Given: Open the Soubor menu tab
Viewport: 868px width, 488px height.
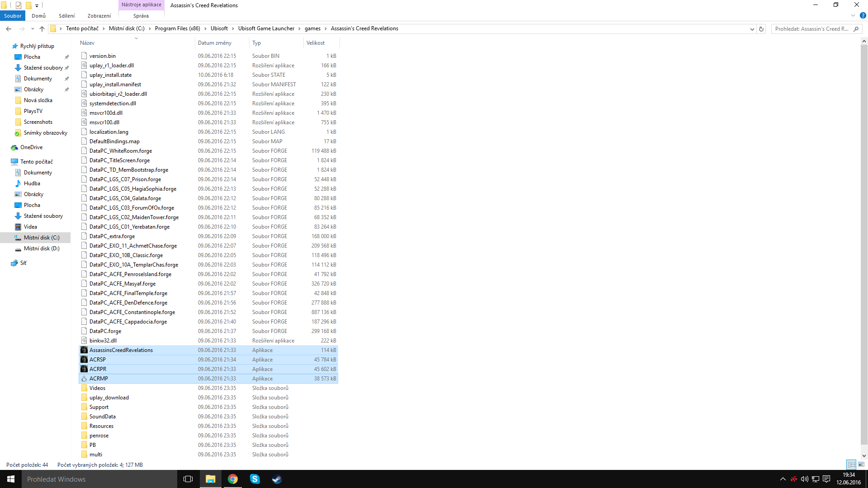Looking at the screenshot, I should click(13, 16).
